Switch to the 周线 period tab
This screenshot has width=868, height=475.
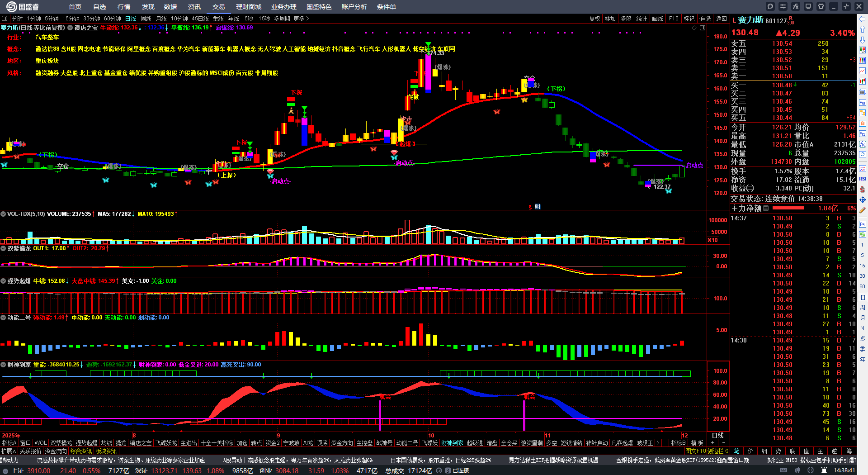(x=146, y=19)
